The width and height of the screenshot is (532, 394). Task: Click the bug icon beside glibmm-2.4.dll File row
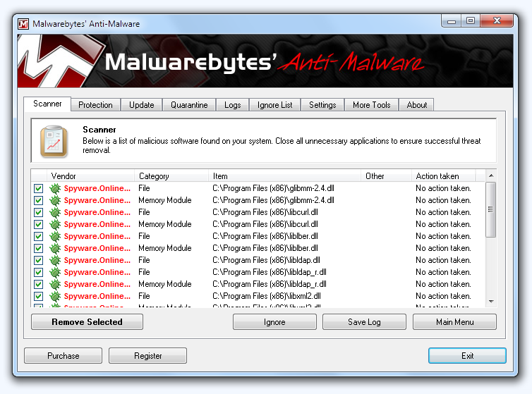(55, 188)
